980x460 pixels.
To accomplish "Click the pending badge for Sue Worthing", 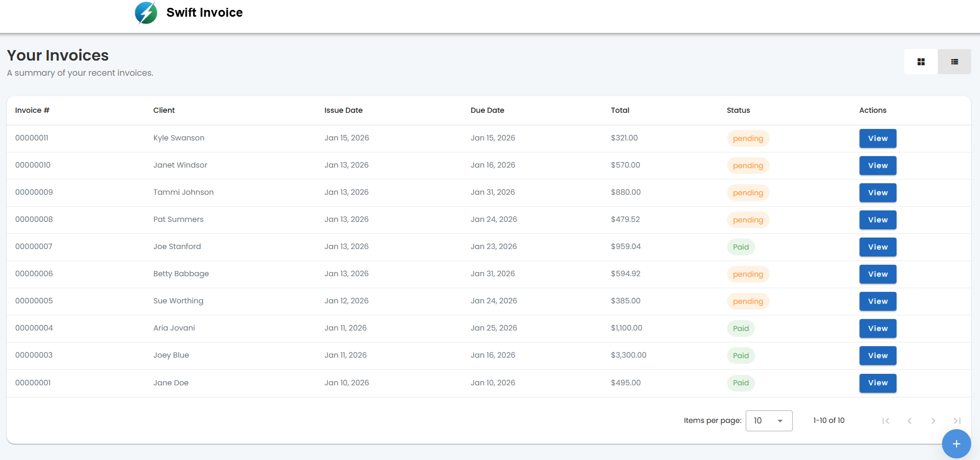I will (x=748, y=301).
